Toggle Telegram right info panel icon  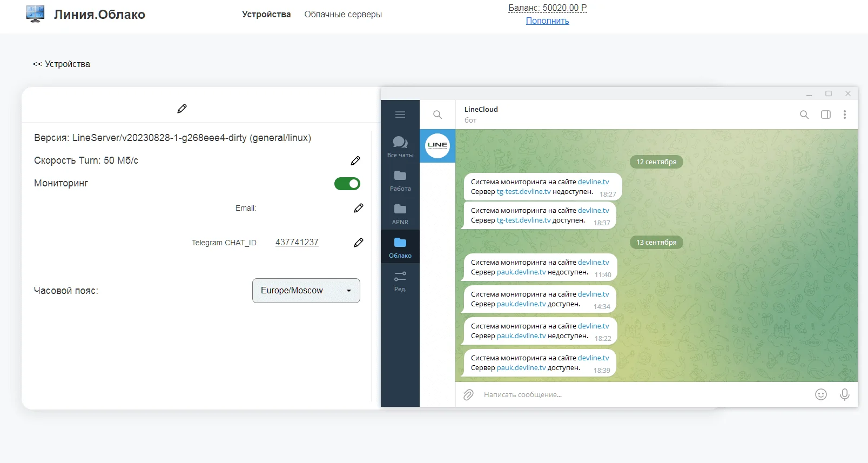click(x=825, y=115)
